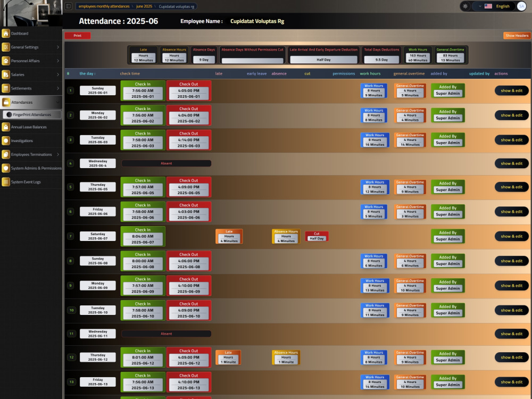Expand the Settlements submenu chevron
The image size is (532, 399).
pos(58,88)
